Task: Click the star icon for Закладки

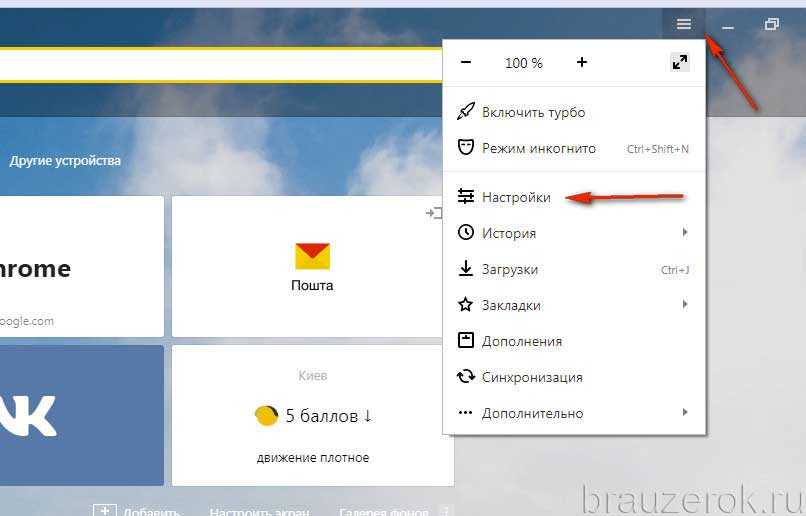Action: 466,304
